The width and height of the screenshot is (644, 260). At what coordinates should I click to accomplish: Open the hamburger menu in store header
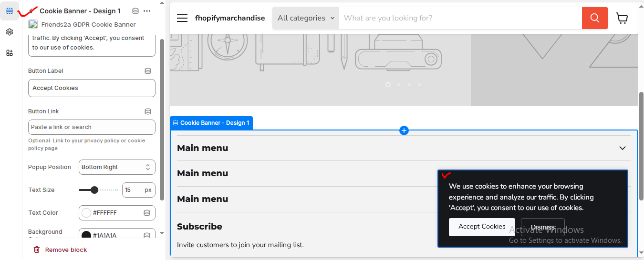[x=182, y=18]
